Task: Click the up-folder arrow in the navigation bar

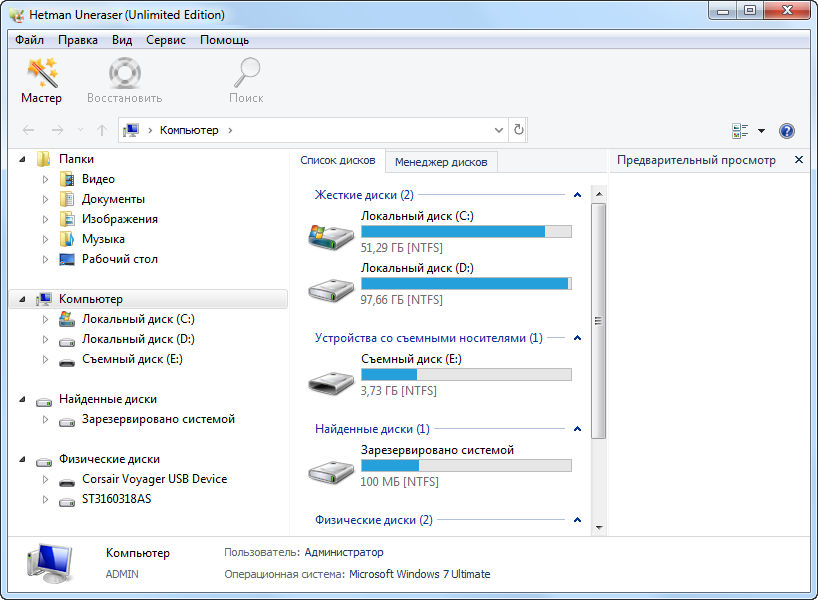Action: click(102, 130)
